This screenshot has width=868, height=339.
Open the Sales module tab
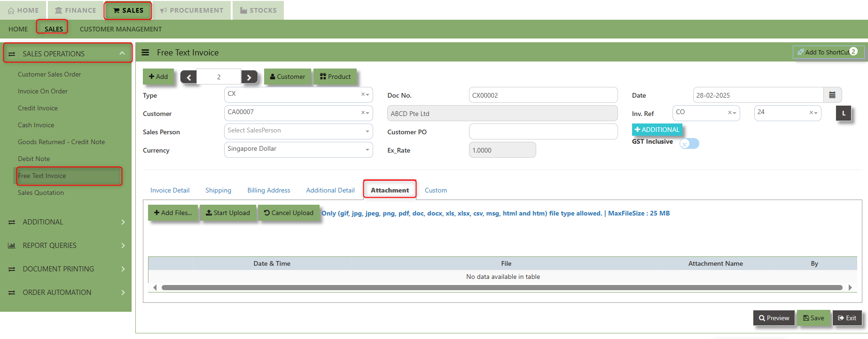128,10
